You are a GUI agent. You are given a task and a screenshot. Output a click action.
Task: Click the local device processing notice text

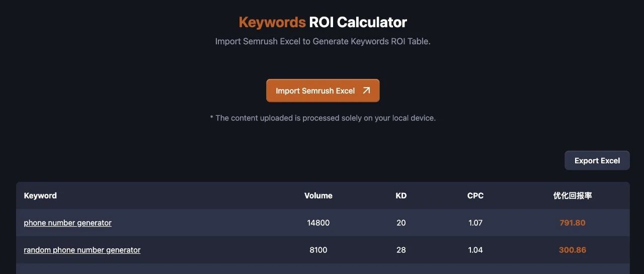(x=323, y=118)
